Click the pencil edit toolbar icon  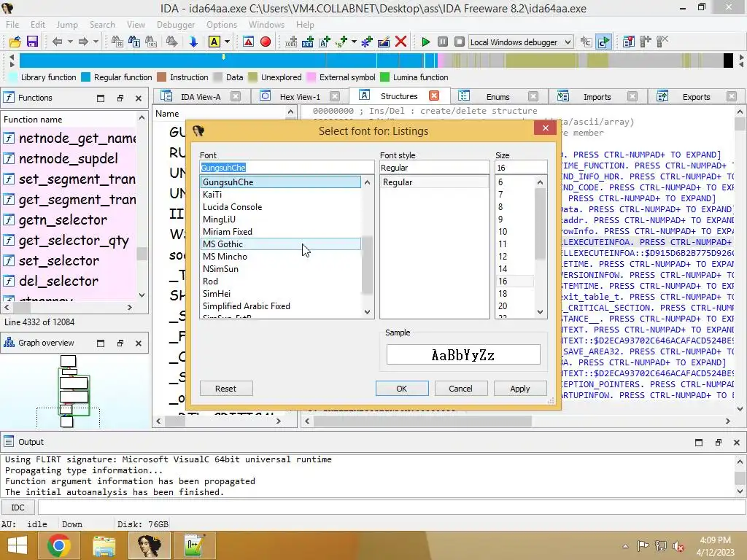384,42
